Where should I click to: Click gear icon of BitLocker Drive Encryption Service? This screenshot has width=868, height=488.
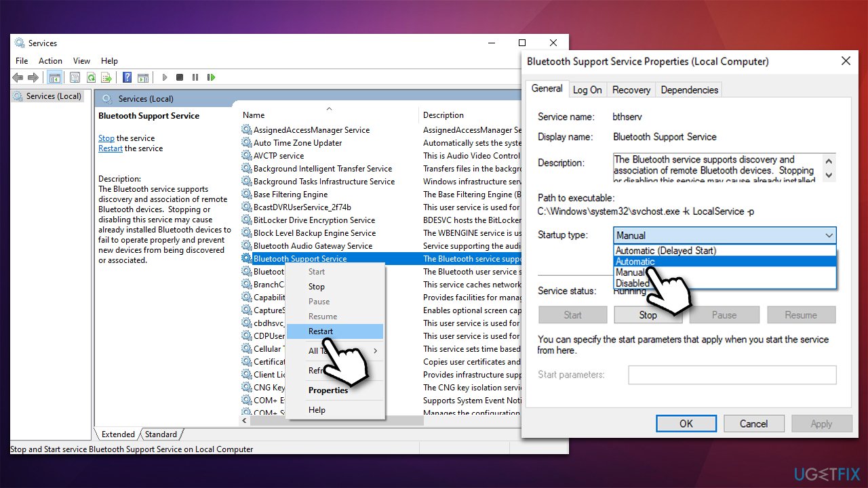(247, 220)
